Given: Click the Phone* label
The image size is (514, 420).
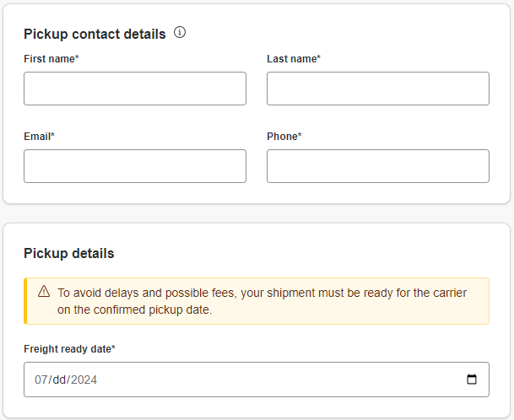Looking at the screenshot, I should [x=284, y=137].
